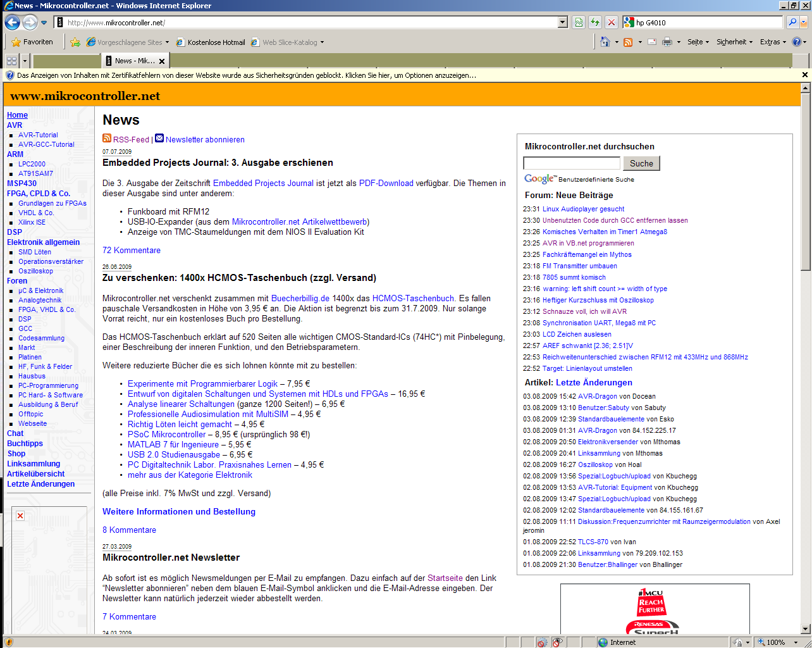Open the 'Newsletter abonnieren' link
Viewport: 812px width, 648px height.
tap(205, 140)
